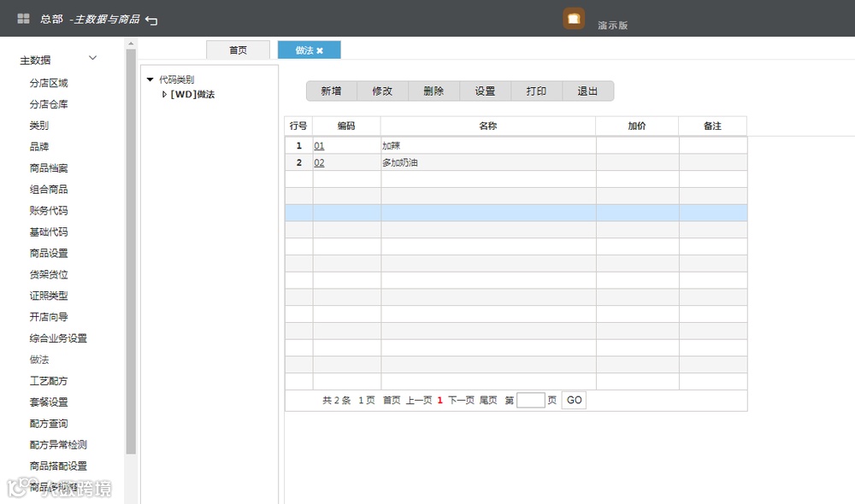Open code link 02
Screen dimensions: 855x504
coord(319,163)
